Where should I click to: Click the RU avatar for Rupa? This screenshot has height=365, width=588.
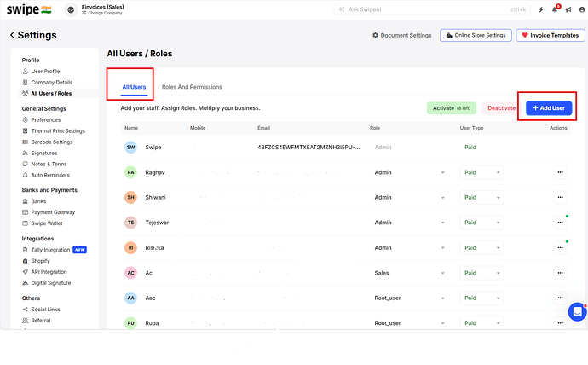pos(130,323)
